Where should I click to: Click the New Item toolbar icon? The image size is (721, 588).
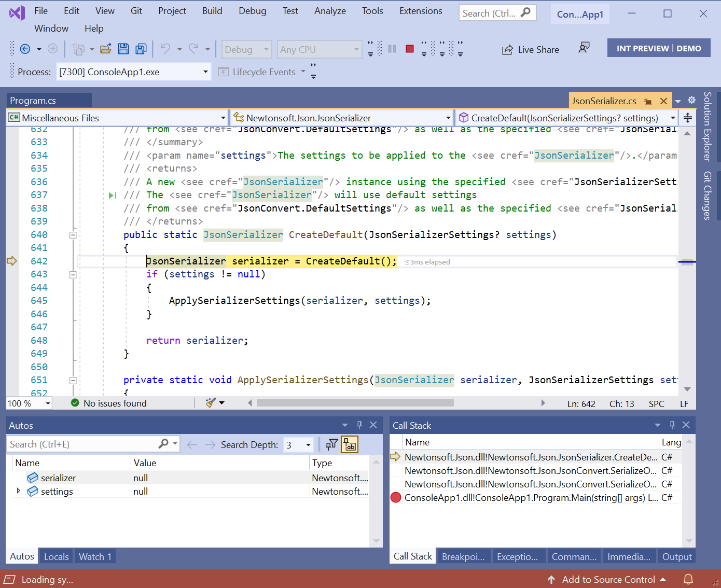point(78,49)
